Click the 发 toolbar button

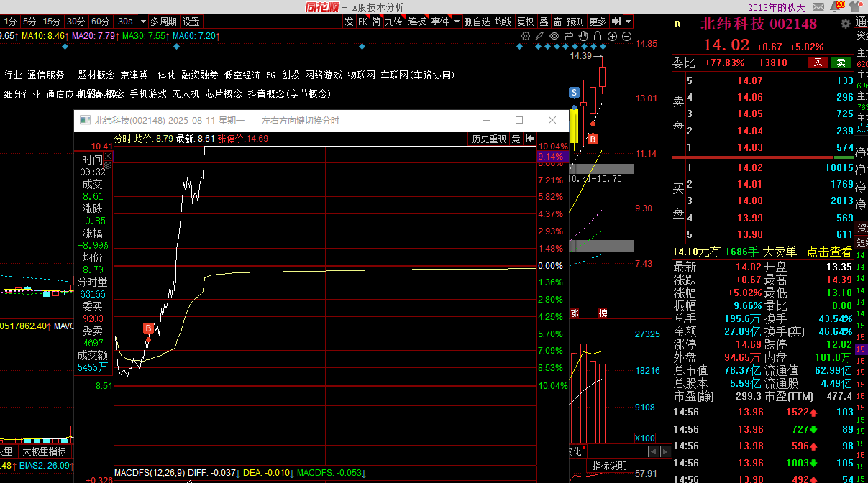tap(349, 22)
